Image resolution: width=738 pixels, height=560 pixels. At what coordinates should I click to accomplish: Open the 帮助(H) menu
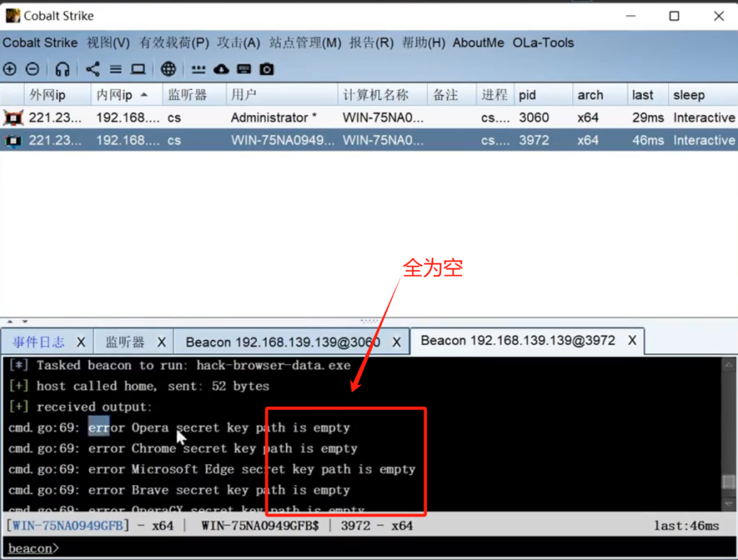coord(423,43)
